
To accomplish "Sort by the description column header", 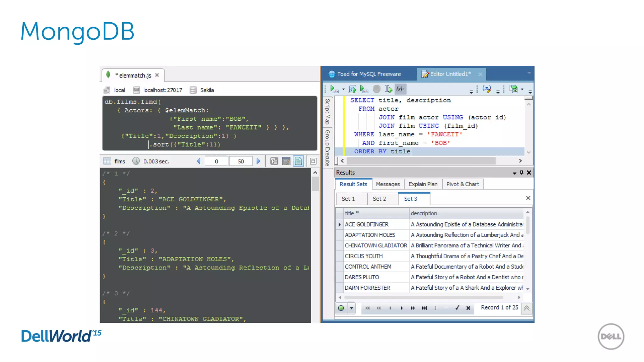I will [x=466, y=213].
